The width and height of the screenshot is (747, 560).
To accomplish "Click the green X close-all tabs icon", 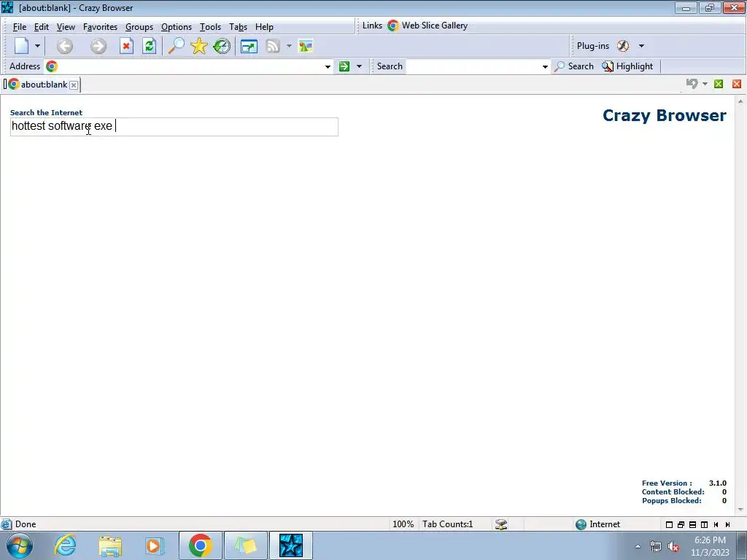I will click(719, 84).
